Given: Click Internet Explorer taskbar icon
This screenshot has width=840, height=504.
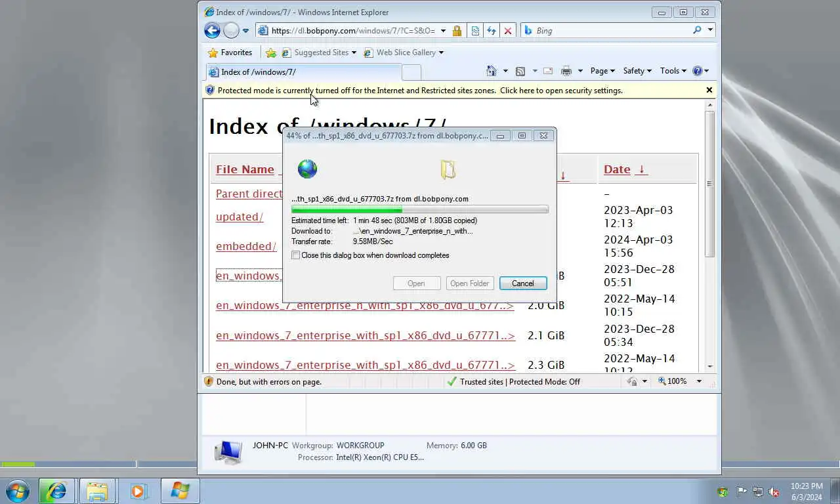Looking at the screenshot, I should pyautogui.click(x=56, y=491).
